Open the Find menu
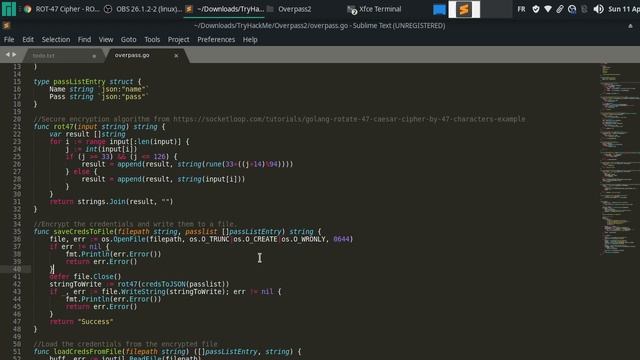640x360 pixels. pyautogui.click(x=84, y=40)
